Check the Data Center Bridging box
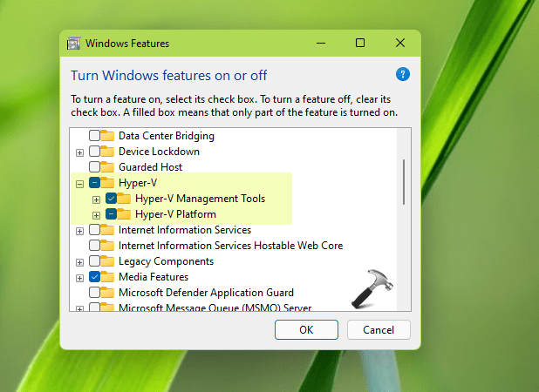 [x=94, y=136]
